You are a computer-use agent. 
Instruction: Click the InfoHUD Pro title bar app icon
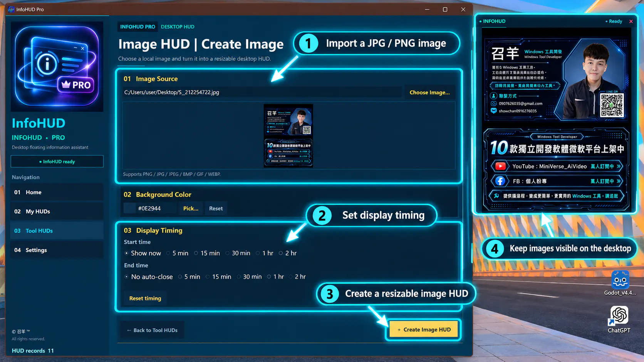click(11, 9)
